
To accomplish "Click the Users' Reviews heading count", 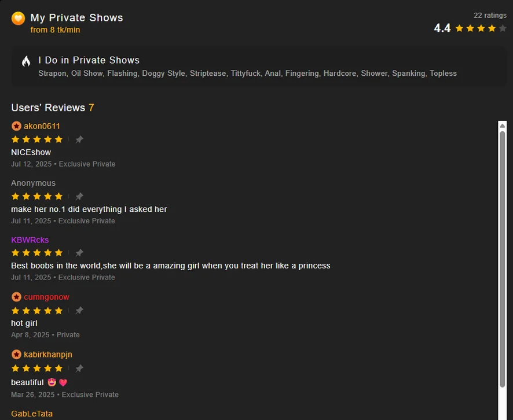I will click(x=91, y=108).
